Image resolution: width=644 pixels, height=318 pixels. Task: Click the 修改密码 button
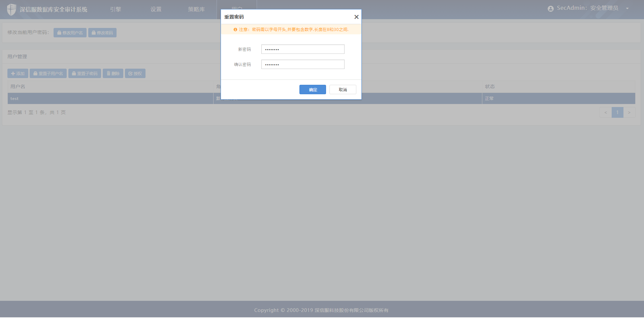pos(102,33)
